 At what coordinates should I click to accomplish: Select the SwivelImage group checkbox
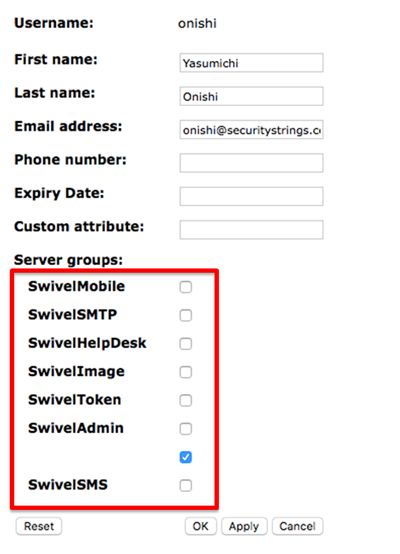(186, 372)
